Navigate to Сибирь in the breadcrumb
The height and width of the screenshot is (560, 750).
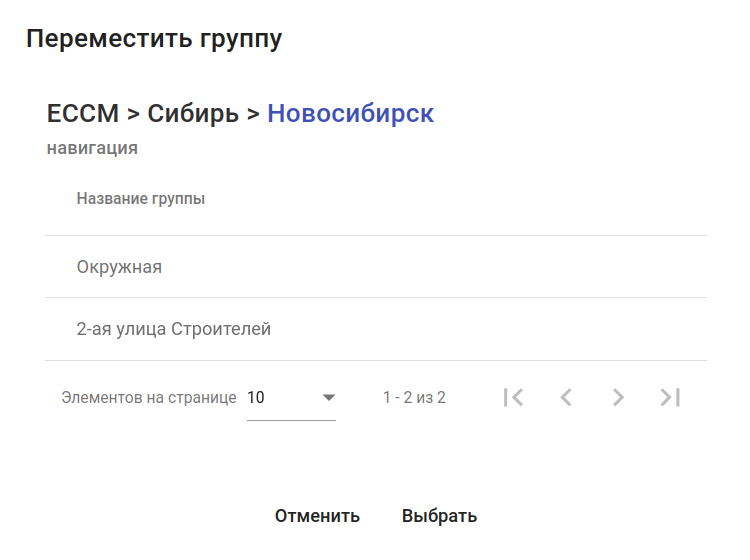point(193,114)
